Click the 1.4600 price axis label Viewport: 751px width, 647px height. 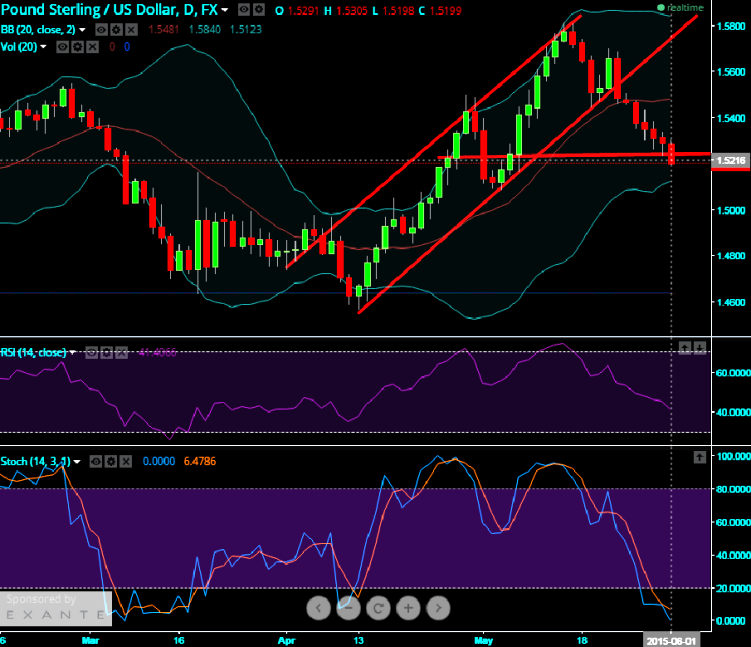(x=731, y=302)
